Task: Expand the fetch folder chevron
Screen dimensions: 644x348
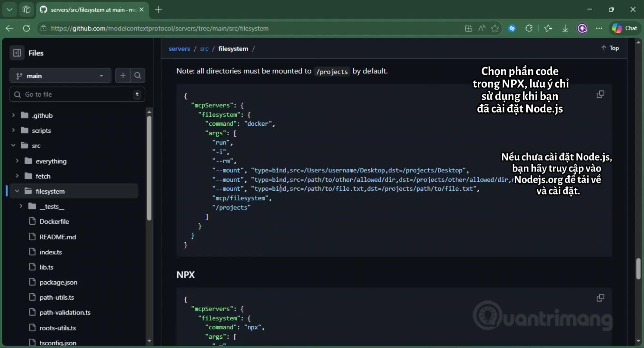Action: [x=17, y=176]
